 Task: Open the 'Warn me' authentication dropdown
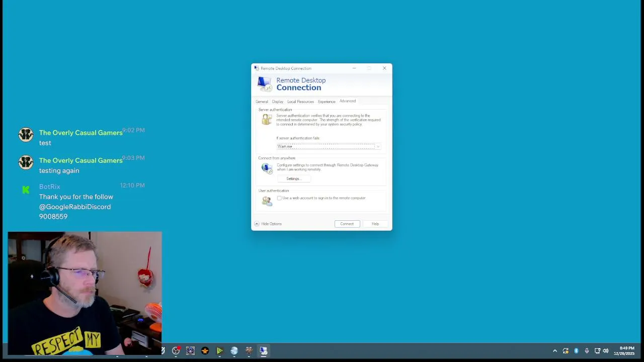(x=329, y=146)
